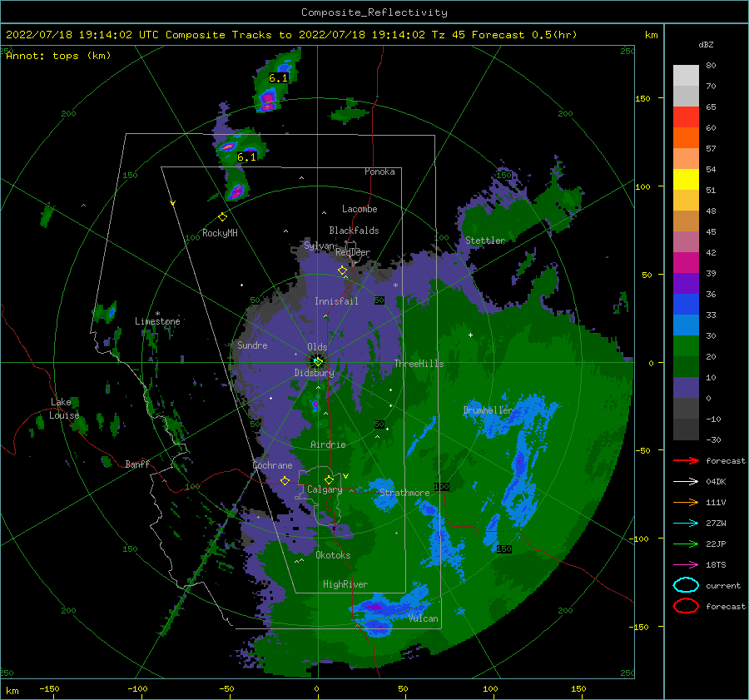Click the Strathmore city label

404,493
